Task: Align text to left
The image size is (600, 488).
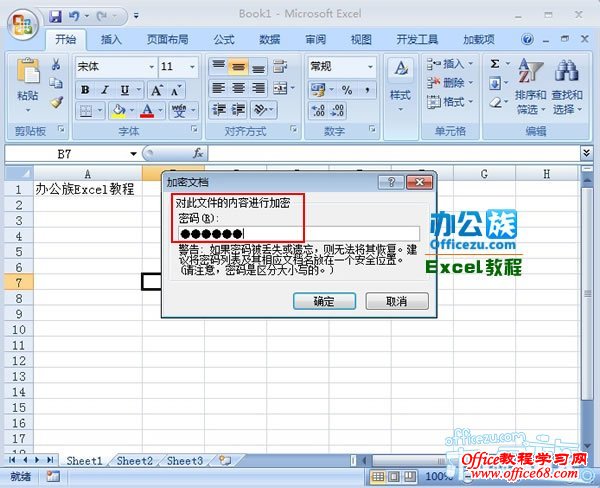Action: (218, 89)
